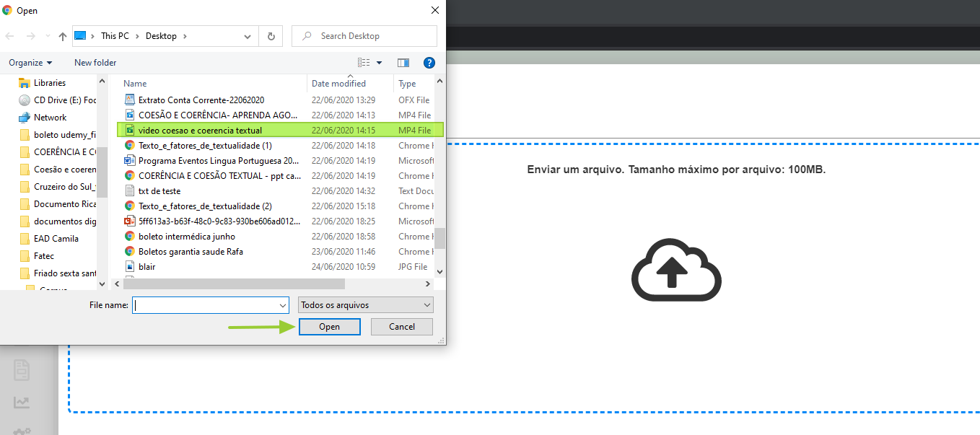The height and width of the screenshot is (435, 980).
Task: Open the EAD Camila folder in sidebar
Action: (48, 239)
